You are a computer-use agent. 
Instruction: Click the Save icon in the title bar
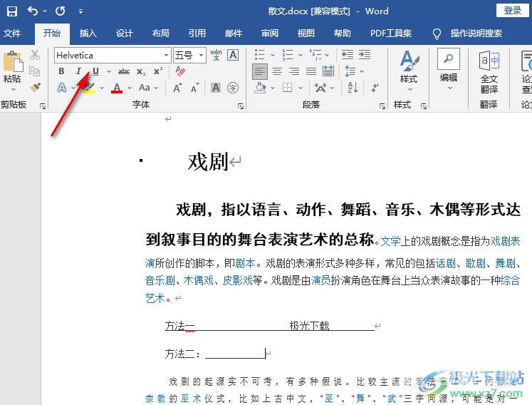coord(12,11)
